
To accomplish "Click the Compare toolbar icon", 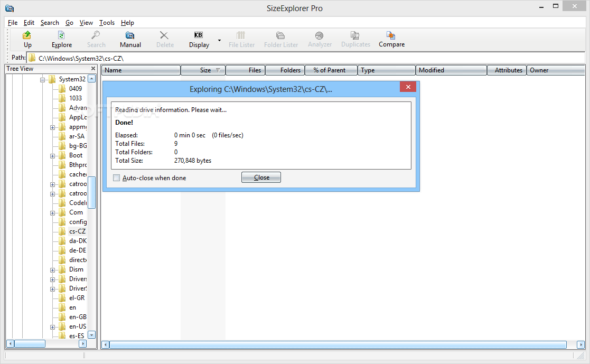I will (x=391, y=35).
